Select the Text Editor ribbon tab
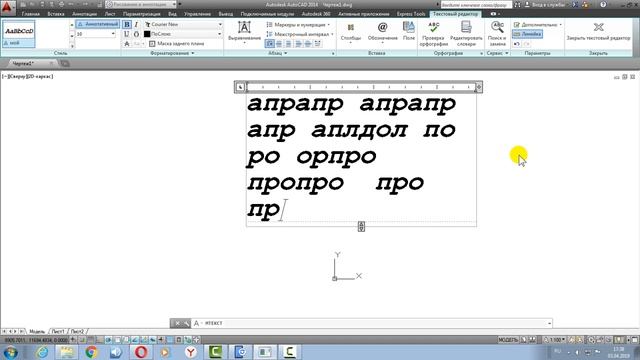The width and height of the screenshot is (640, 360). pyautogui.click(x=455, y=14)
